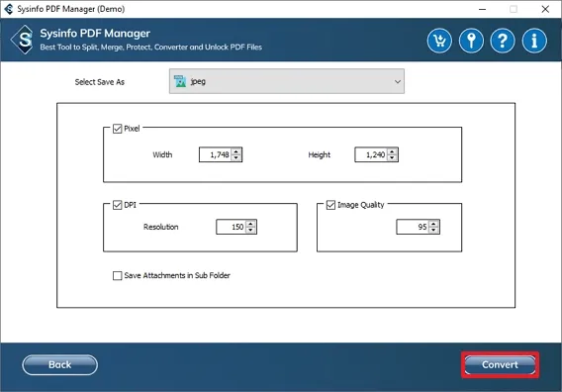
Task: Disable the DPI checkbox
Action: pos(117,205)
